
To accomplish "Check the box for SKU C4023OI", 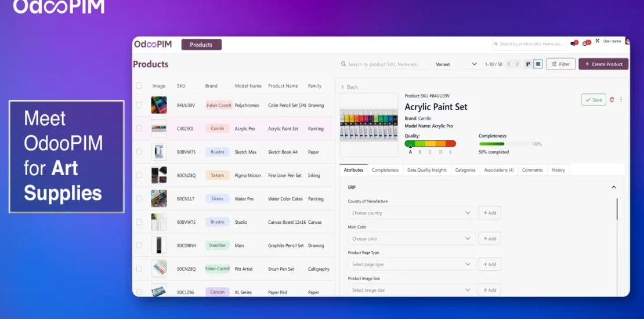I will pyautogui.click(x=139, y=129).
